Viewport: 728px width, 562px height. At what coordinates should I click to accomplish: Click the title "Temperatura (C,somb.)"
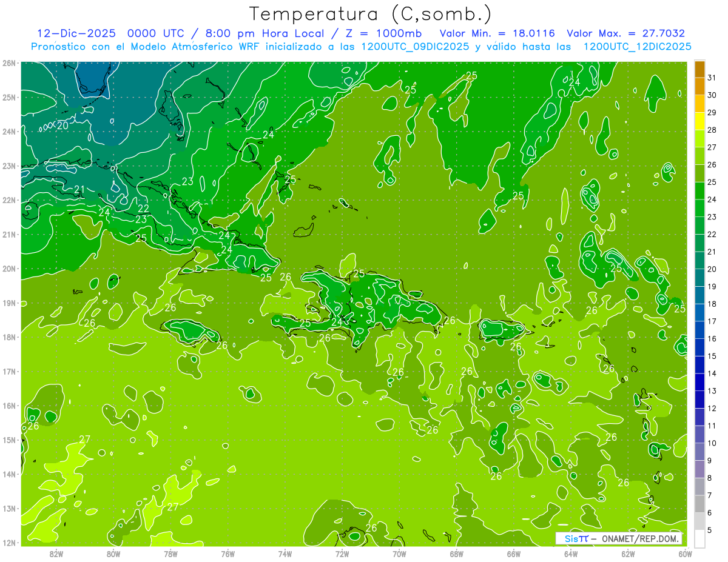pos(371,14)
